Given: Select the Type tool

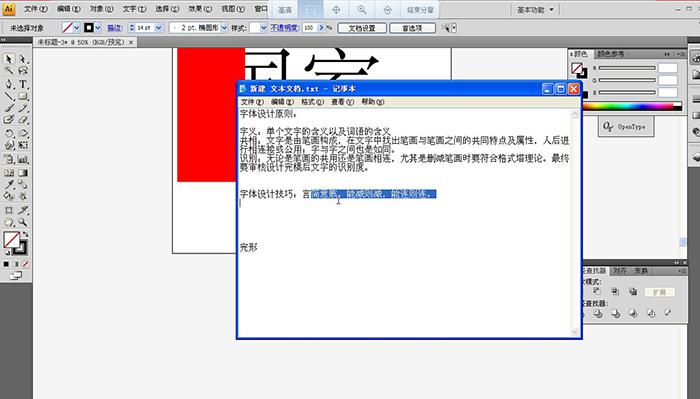Looking at the screenshot, I should tap(23, 84).
